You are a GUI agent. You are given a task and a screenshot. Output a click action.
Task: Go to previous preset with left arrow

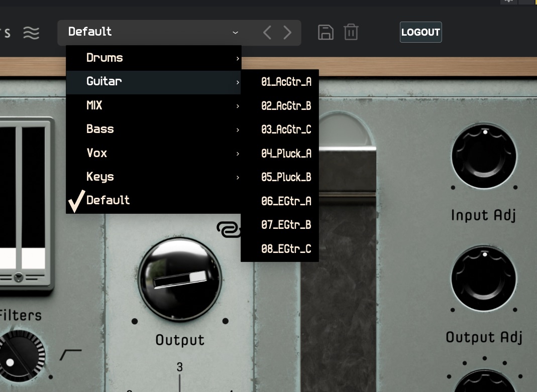(x=267, y=33)
